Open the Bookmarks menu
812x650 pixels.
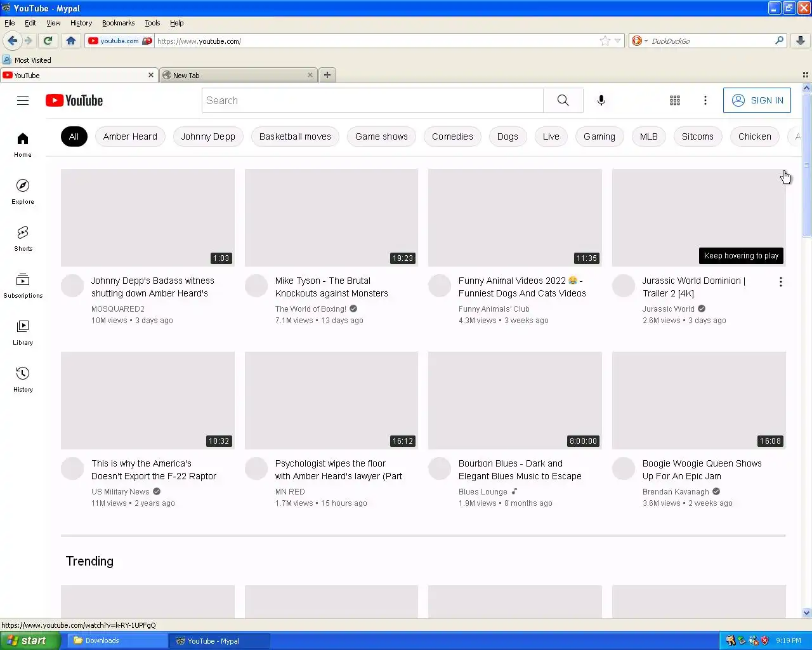[x=119, y=23]
